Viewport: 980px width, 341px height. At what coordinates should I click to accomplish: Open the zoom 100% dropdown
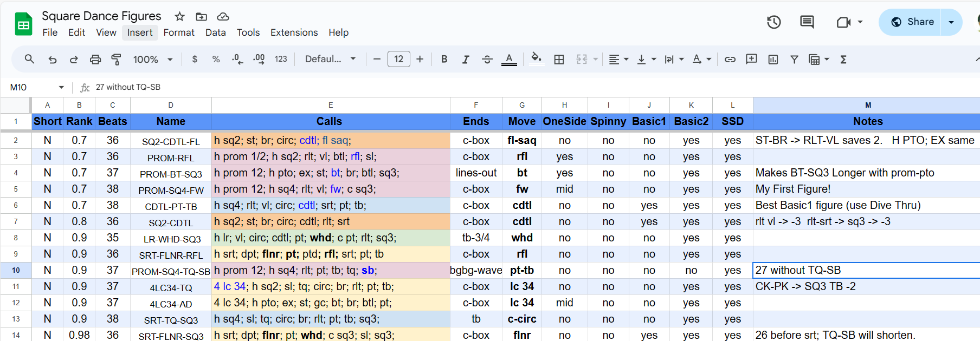point(152,60)
